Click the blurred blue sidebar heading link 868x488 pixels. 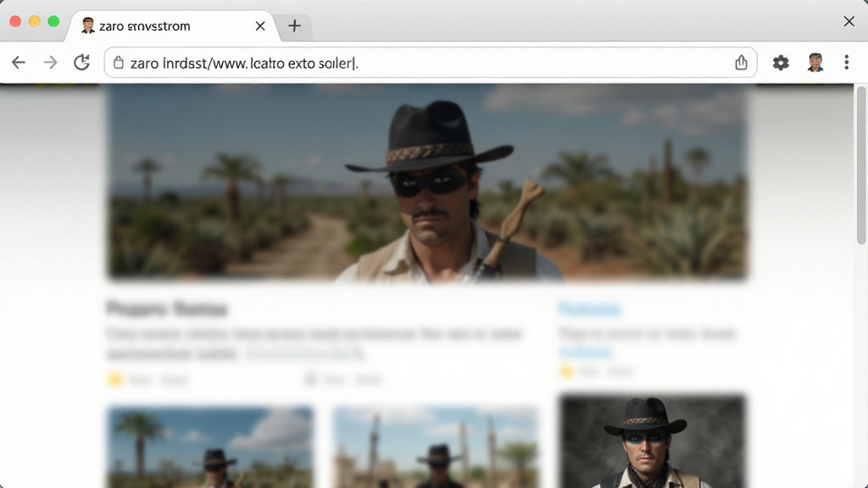[x=590, y=309]
